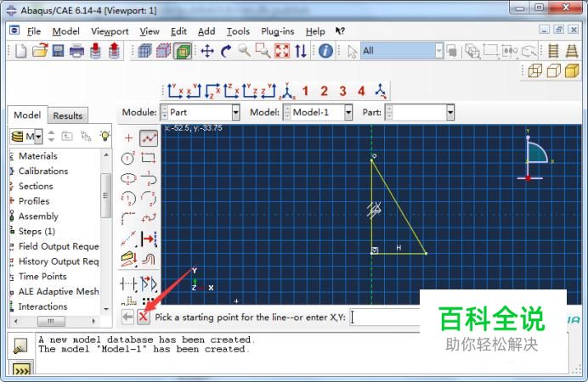The image size is (588, 382).
Task: Go back to previous prompt step
Action: pyautogui.click(x=127, y=317)
